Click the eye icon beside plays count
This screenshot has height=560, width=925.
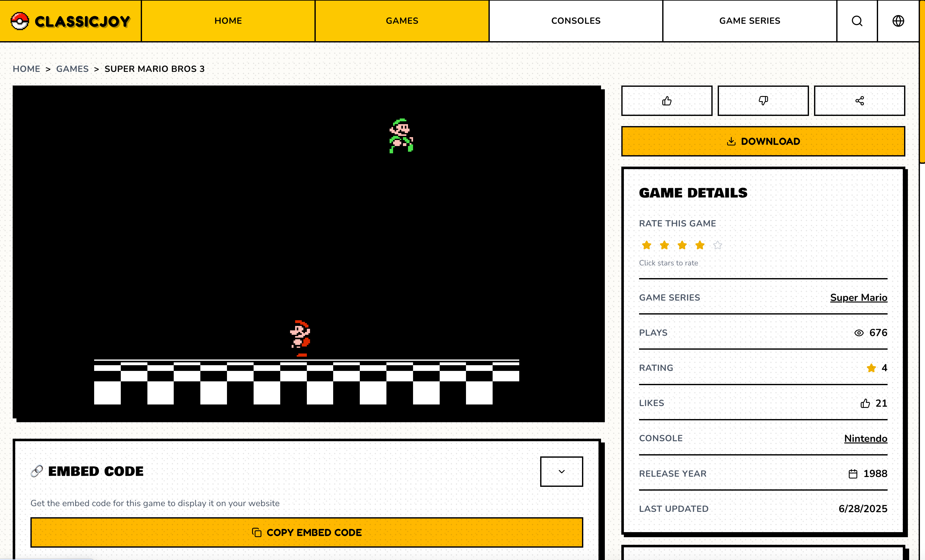pyautogui.click(x=859, y=333)
